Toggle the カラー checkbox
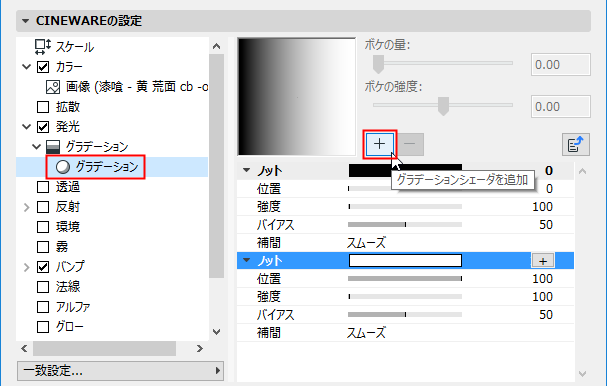This screenshot has height=386, width=607. click(43, 67)
